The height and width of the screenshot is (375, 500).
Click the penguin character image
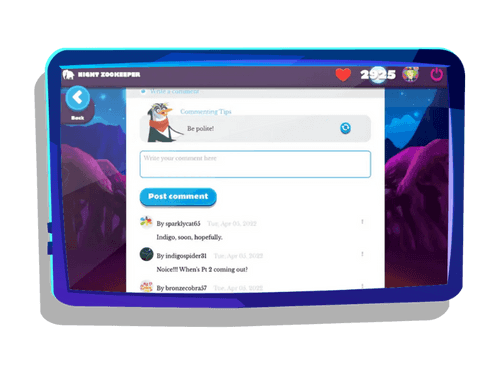(163, 122)
